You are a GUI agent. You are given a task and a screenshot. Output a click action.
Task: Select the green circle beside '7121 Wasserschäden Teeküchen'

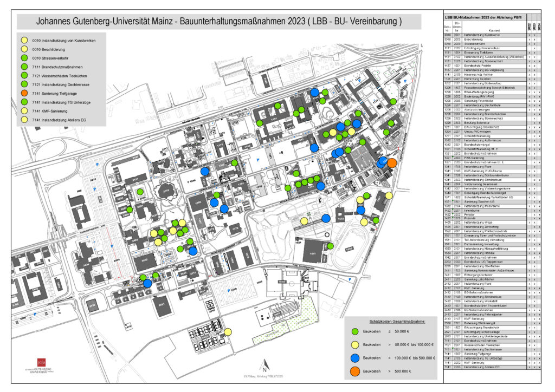tap(24, 76)
